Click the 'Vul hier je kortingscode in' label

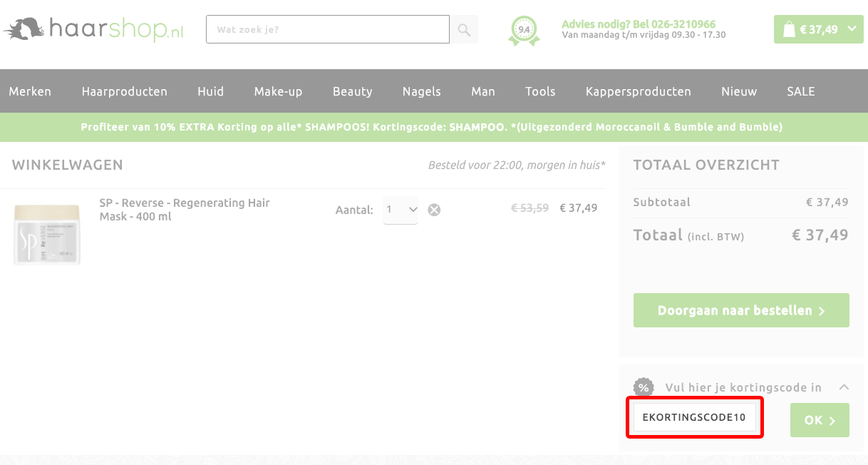click(x=743, y=387)
